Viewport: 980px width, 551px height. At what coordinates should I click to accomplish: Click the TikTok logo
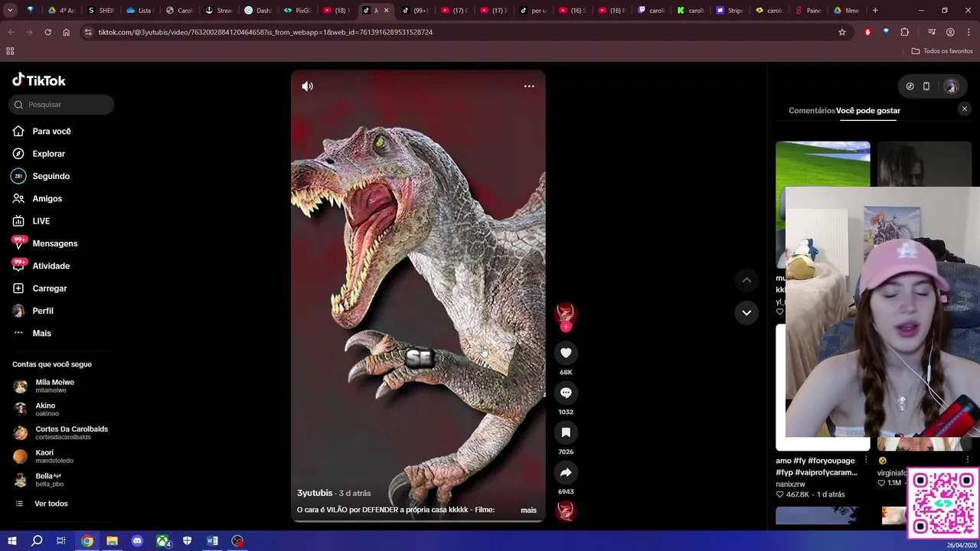(x=39, y=80)
